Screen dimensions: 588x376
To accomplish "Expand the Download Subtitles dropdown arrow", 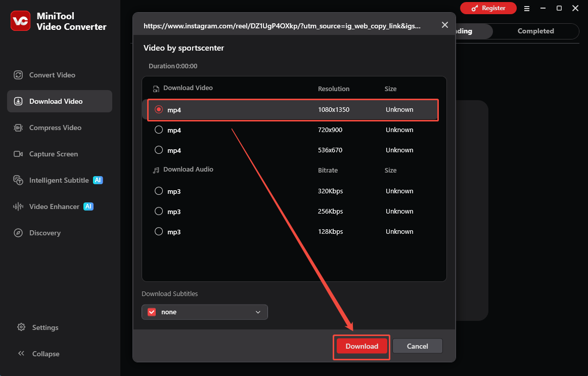I will [x=258, y=312].
